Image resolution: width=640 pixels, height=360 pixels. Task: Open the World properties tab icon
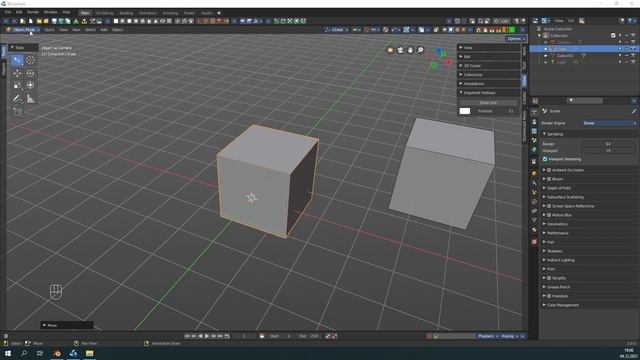tap(534, 150)
